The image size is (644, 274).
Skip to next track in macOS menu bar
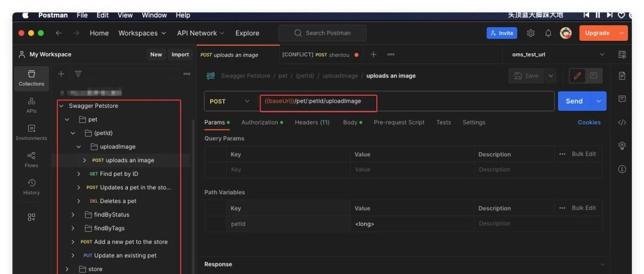tap(610, 16)
